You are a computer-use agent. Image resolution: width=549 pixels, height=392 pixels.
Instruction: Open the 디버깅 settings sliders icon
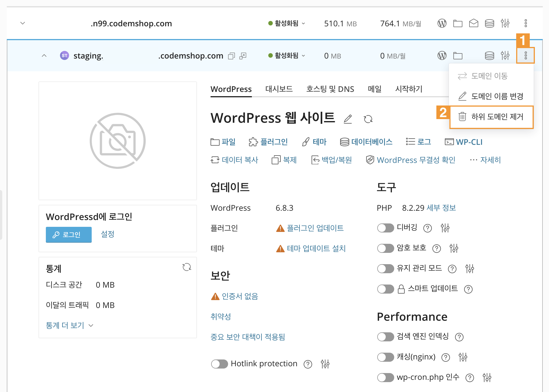[x=445, y=228]
